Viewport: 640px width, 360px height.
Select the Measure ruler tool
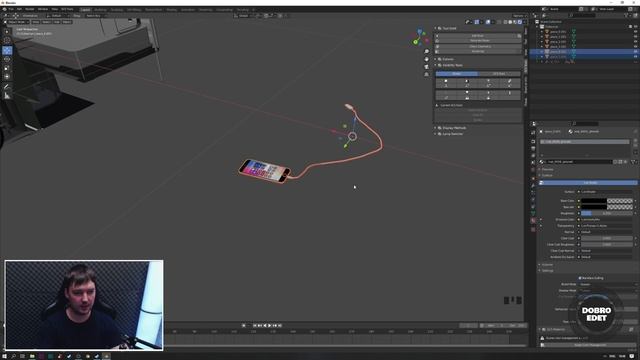coord(7,96)
